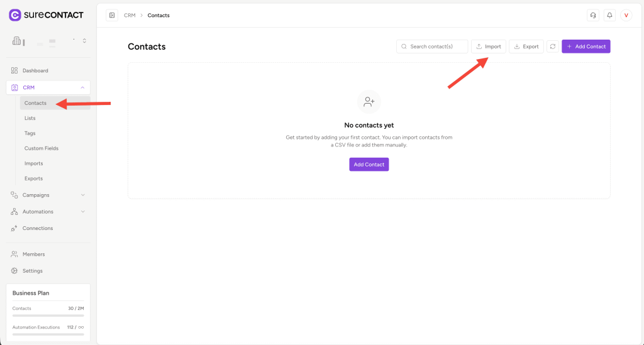This screenshot has height=345, width=644.
Task: Open user avatar V menu
Action: [x=626, y=15]
